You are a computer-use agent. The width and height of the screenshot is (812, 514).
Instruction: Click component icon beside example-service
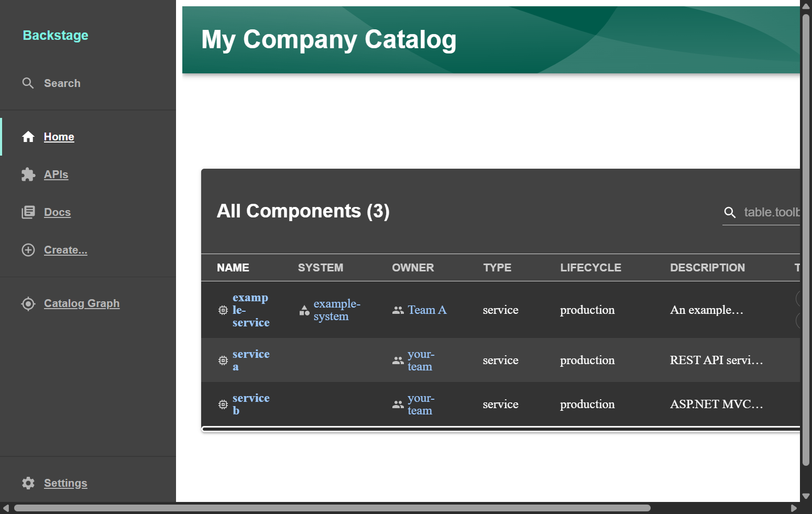coord(223,310)
